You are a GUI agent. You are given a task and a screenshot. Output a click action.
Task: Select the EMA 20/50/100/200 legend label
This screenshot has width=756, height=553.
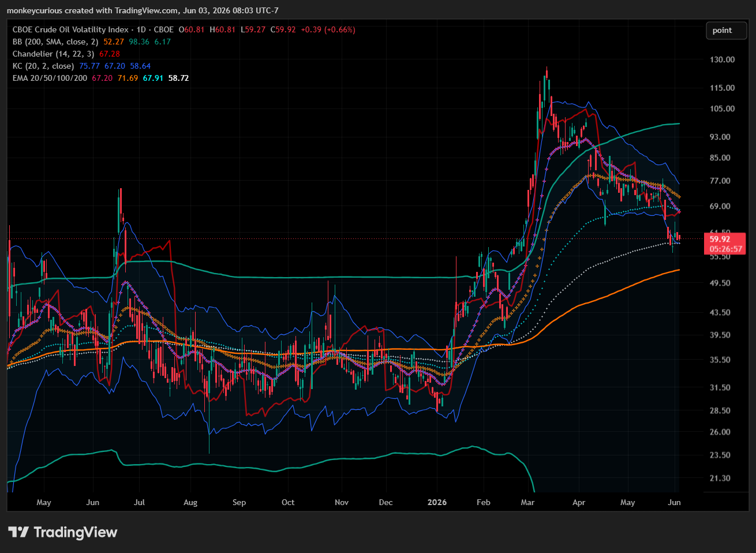pyautogui.click(x=50, y=78)
